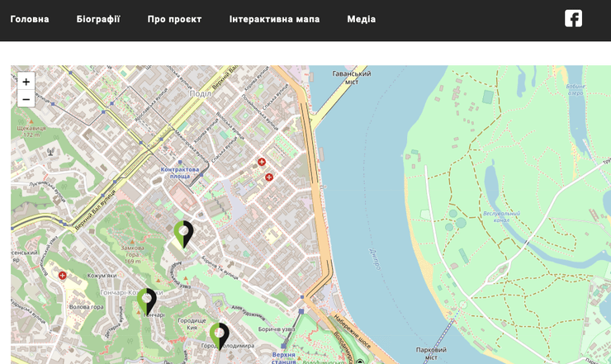The image size is (611, 364).
Task: Navigate to Інтерактивна мапа
Action: point(274,19)
